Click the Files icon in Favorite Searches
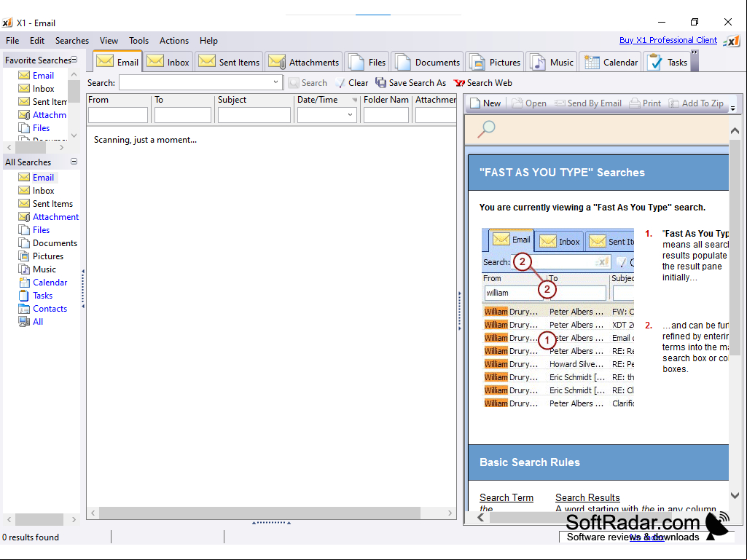The image size is (747, 560). [x=24, y=127]
